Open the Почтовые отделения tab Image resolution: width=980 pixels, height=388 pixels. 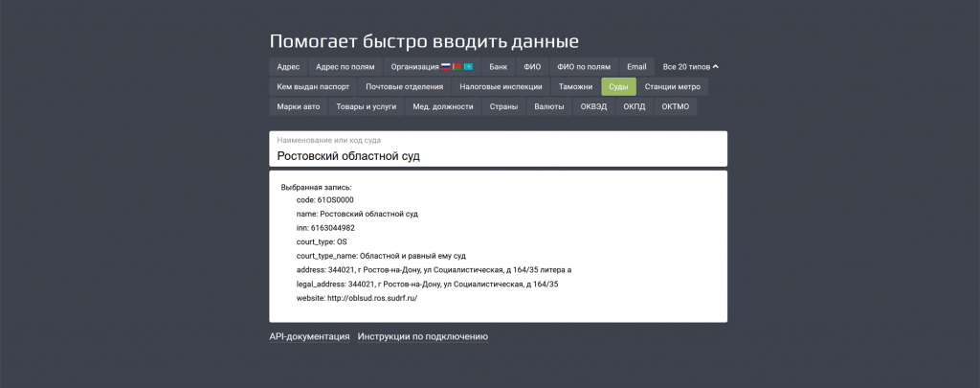click(404, 86)
